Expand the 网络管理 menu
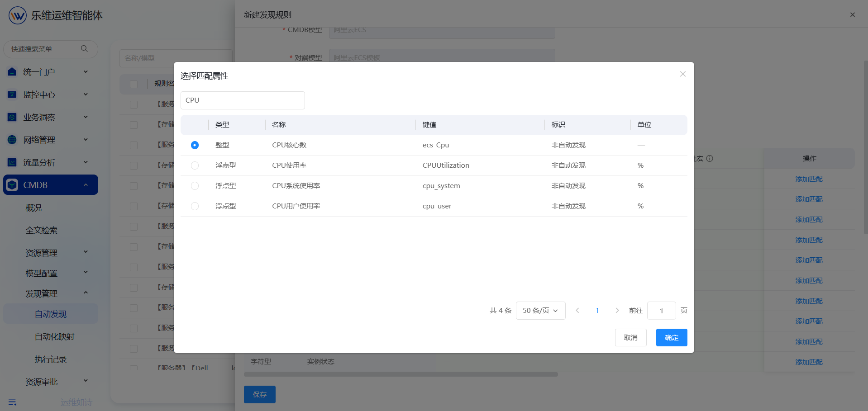868x411 pixels. click(x=86, y=139)
